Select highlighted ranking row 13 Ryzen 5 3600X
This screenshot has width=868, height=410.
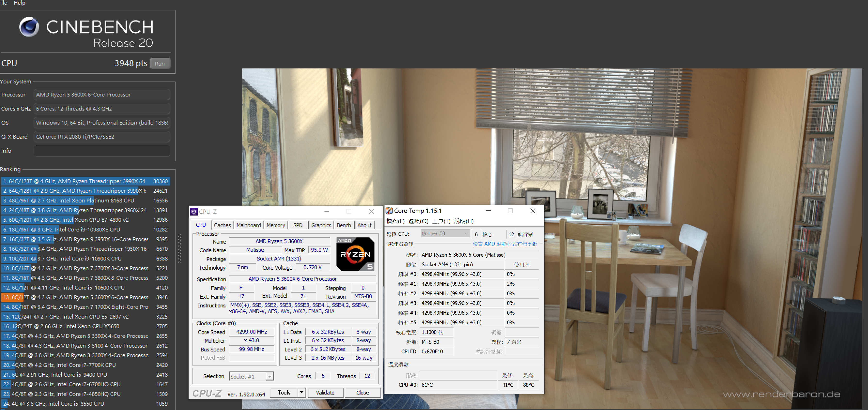85,297
